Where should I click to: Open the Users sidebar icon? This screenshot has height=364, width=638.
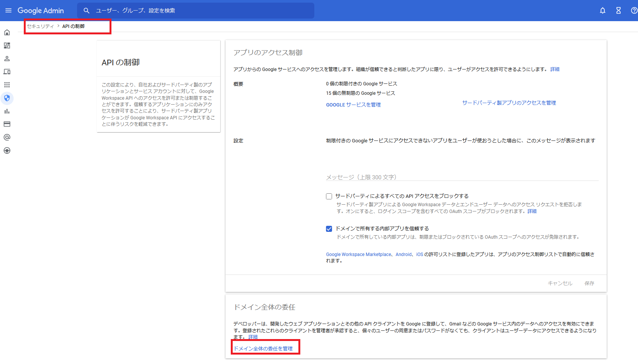point(7,59)
